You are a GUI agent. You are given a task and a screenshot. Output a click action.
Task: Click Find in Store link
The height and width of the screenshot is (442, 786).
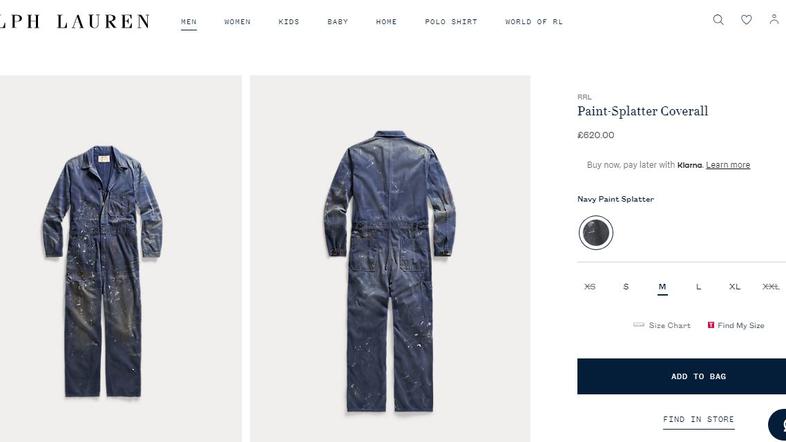[698, 420]
